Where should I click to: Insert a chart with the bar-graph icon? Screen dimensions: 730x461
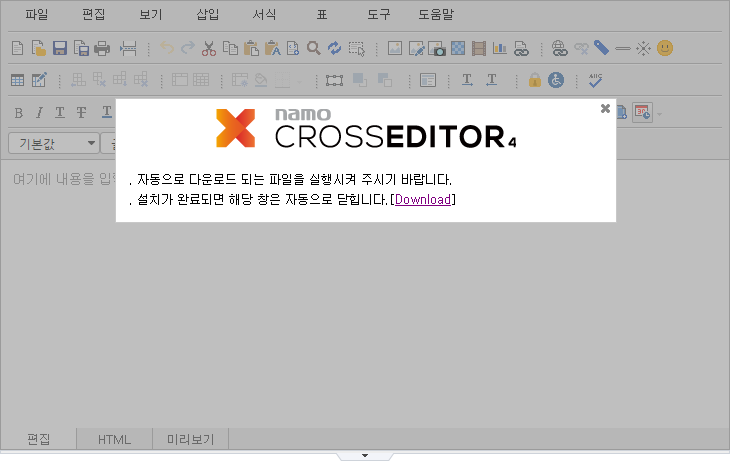click(x=500, y=48)
